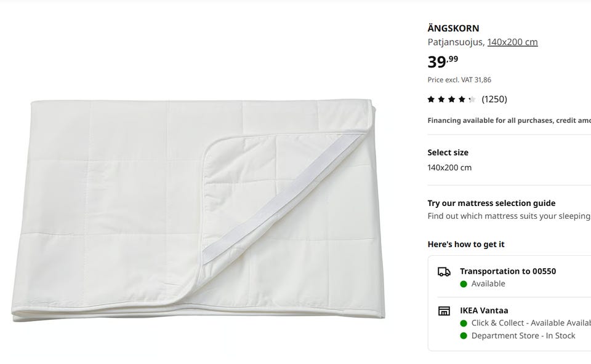
Task: Click the 39,99 price
Action: [443, 61]
